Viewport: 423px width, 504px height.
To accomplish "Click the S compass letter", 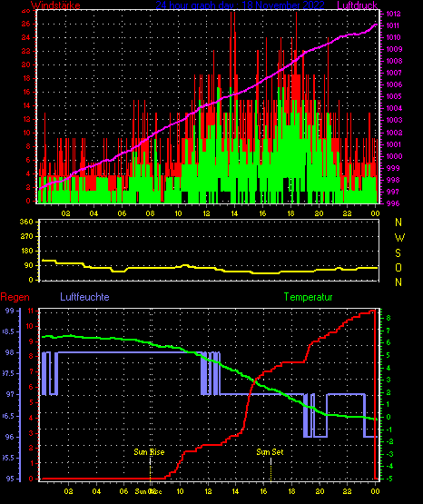I will tap(398, 253).
